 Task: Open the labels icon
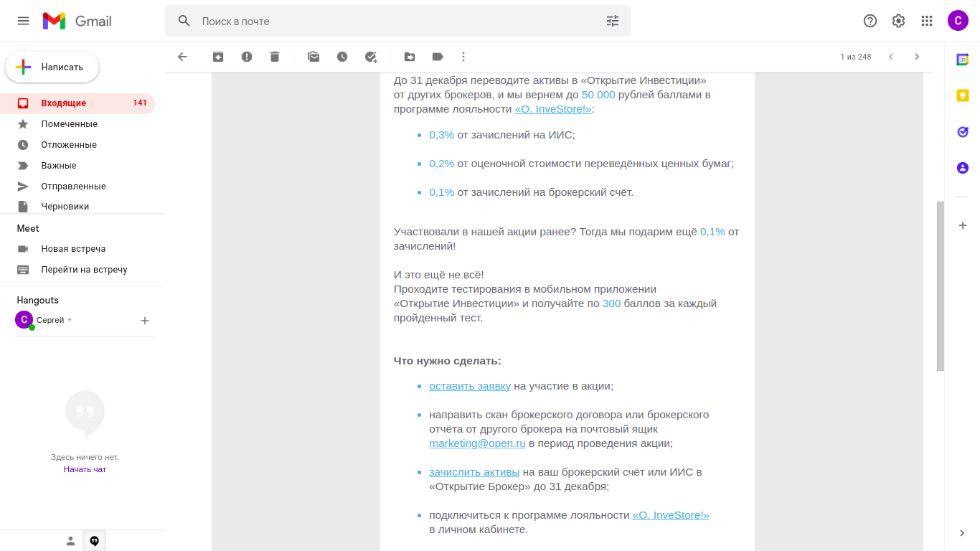pyautogui.click(x=438, y=57)
